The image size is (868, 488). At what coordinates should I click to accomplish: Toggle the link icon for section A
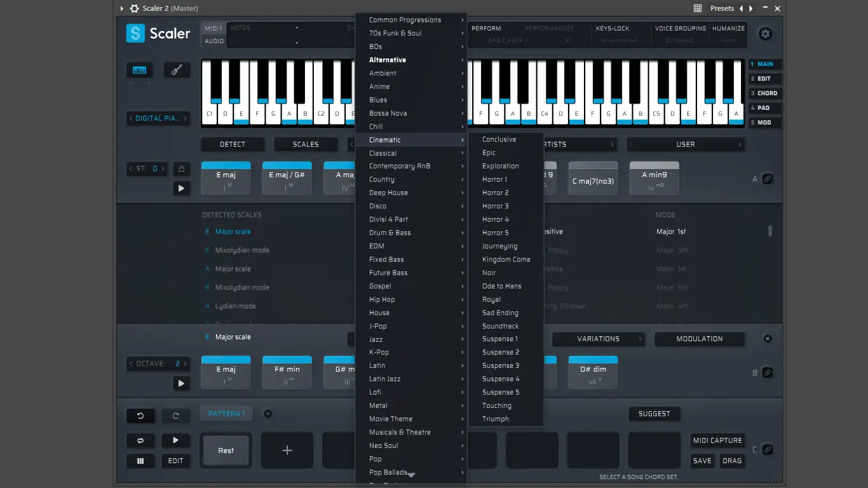pyautogui.click(x=768, y=179)
